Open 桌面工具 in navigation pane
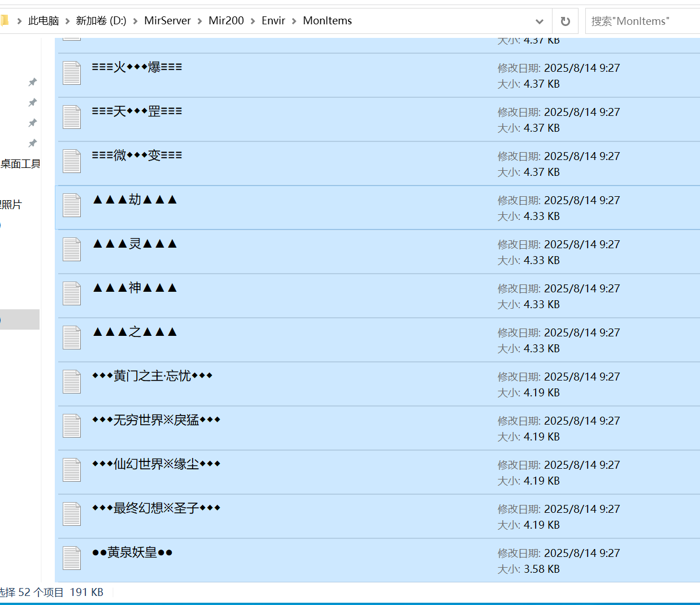Image resolution: width=700 pixels, height=605 pixels. click(20, 164)
